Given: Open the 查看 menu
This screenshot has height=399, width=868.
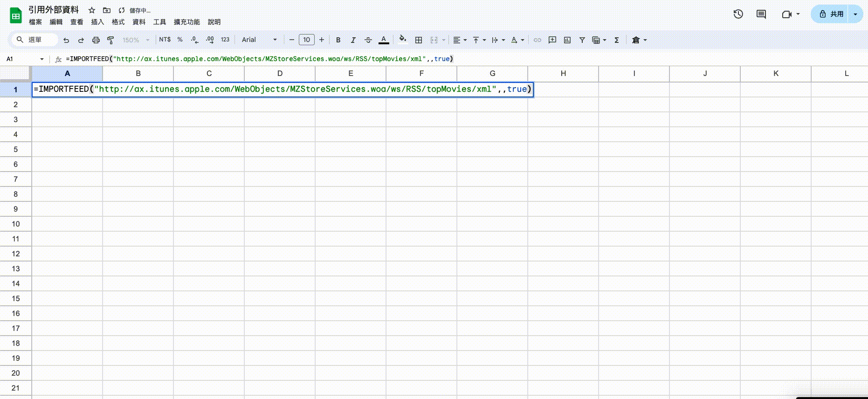Looking at the screenshot, I should click(77, 22).
